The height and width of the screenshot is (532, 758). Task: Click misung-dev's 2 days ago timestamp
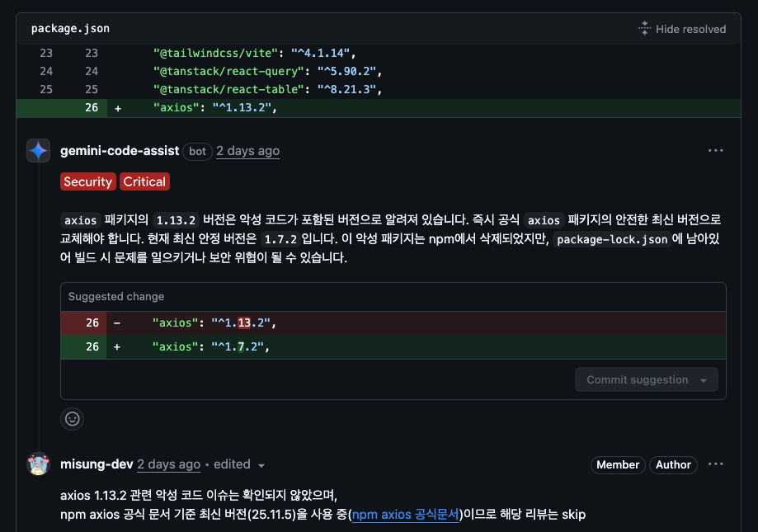[x=168, y=464]
